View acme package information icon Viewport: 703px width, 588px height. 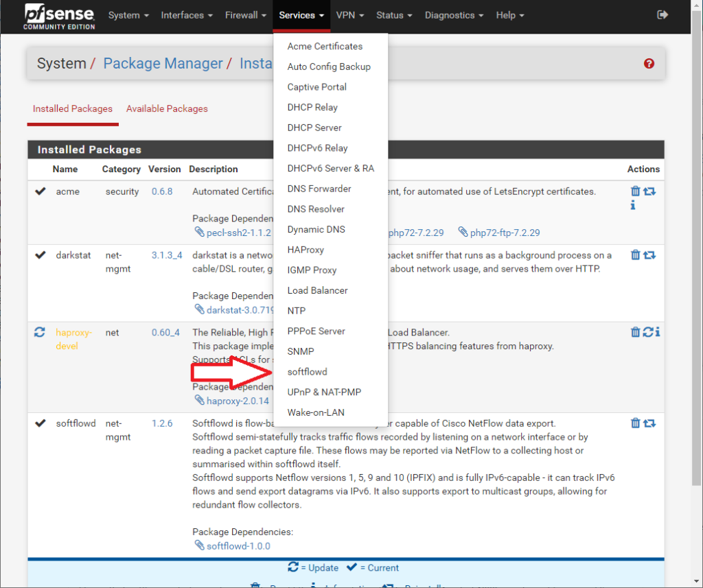coord(633,205)
